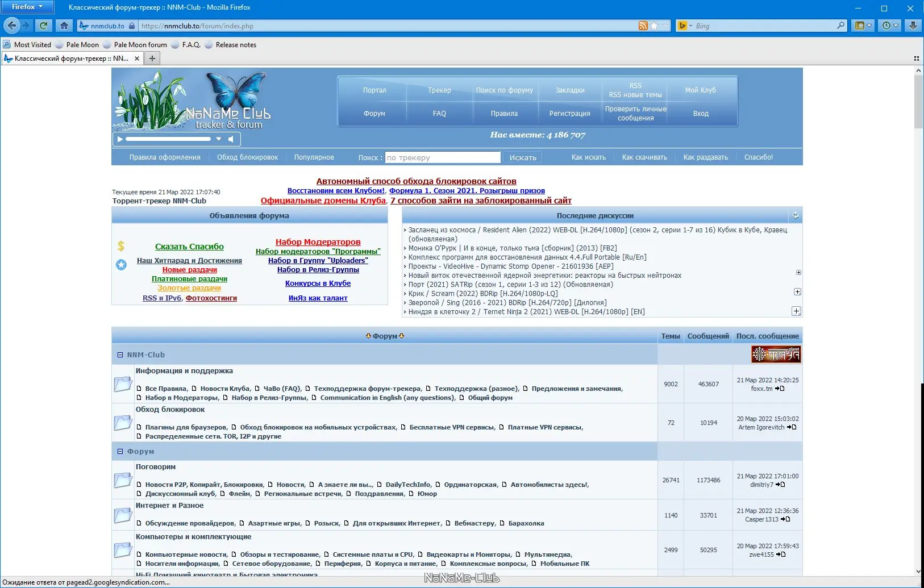Jump to last post by Casper1313
The image size is (924, 588).
(x=785, y=519)
